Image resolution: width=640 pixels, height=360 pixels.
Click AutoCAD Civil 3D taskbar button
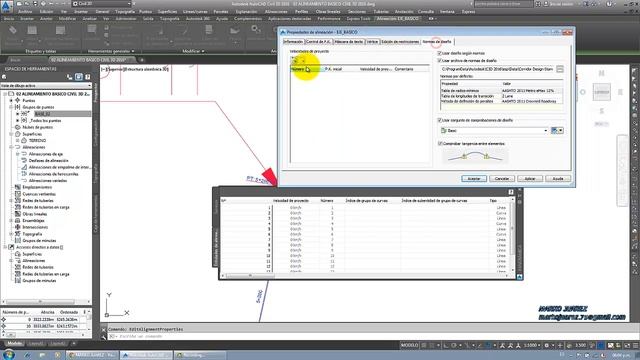[147, 355]
